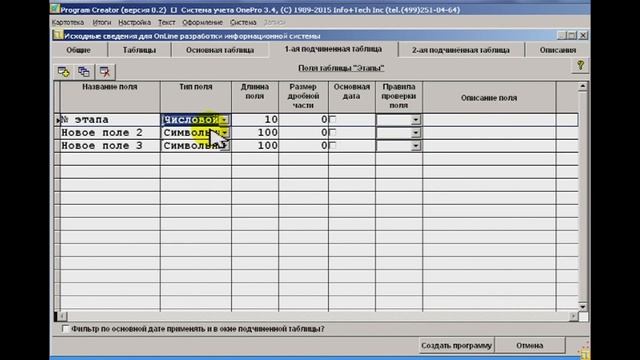Screen dimensions: 640x360
Task: Open help via the question mark icon
Action: (x=580, y=65)
